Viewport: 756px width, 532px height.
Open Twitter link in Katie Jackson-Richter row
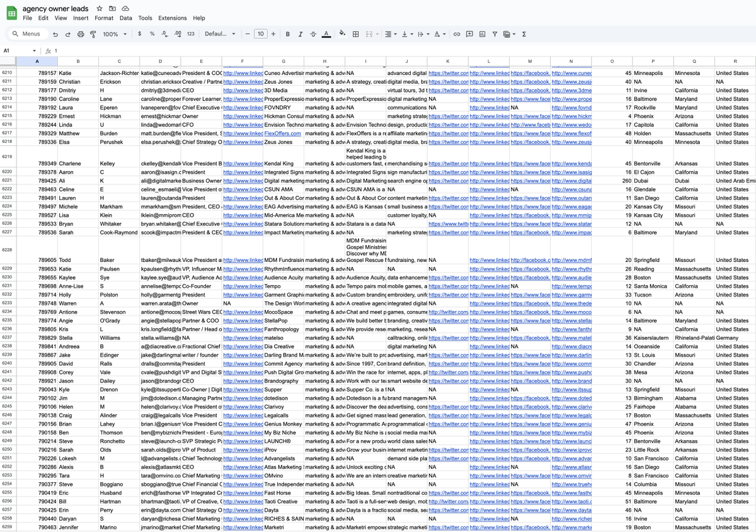(x=449, y=73)
